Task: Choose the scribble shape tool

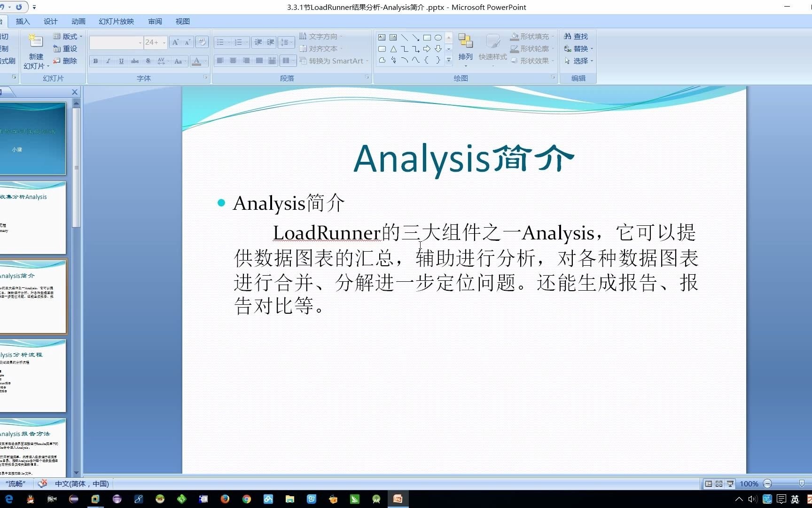Action: [393, 60]
